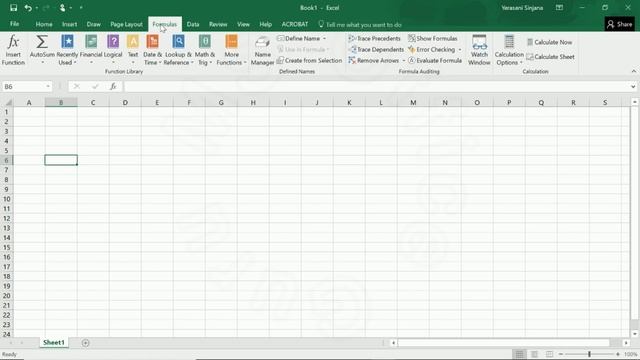The height and width of the screenshot is (360, 640).
Task: Click Trace Precedents
Action: pos(374,38)
